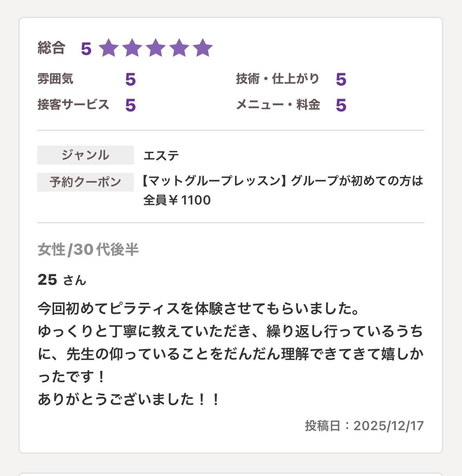462x476 pixels.
Task: Select the 接客サービス rating label
Action: click(x=73, y=105)
